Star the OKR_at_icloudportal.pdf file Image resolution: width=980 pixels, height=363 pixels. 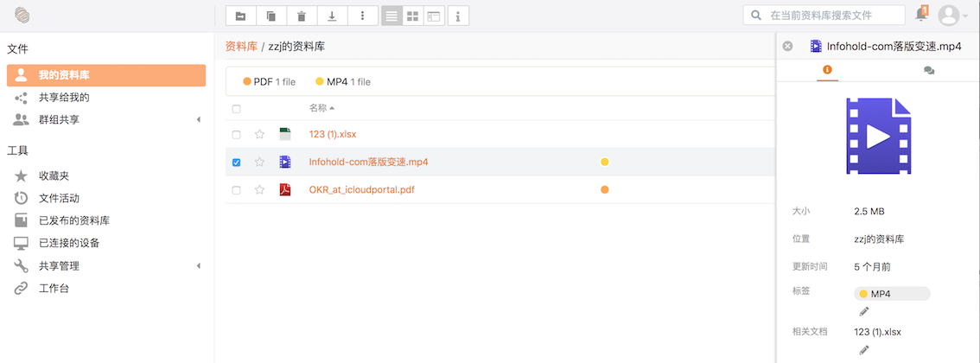pos(259,190)
